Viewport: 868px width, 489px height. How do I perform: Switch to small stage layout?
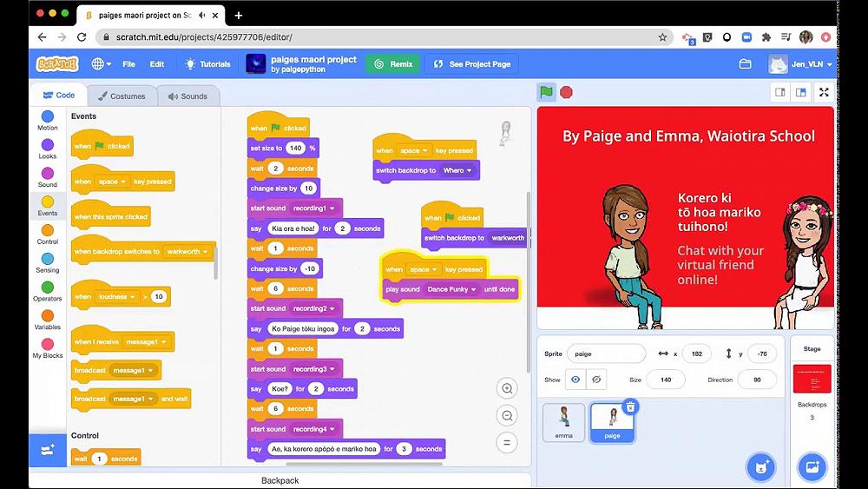780,92
